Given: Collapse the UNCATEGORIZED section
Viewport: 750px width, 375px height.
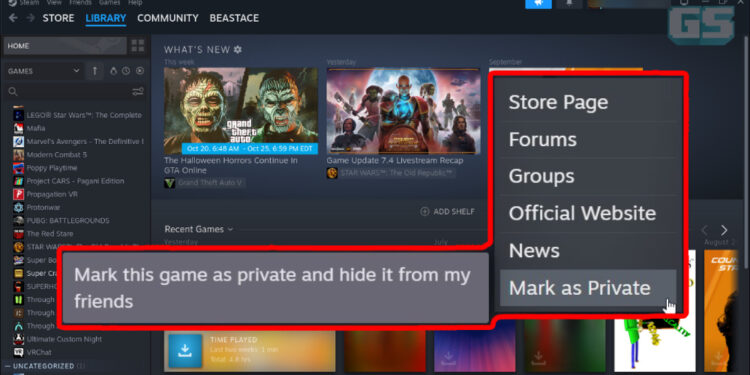Looking at the screenshot, I should click(7, 366).
